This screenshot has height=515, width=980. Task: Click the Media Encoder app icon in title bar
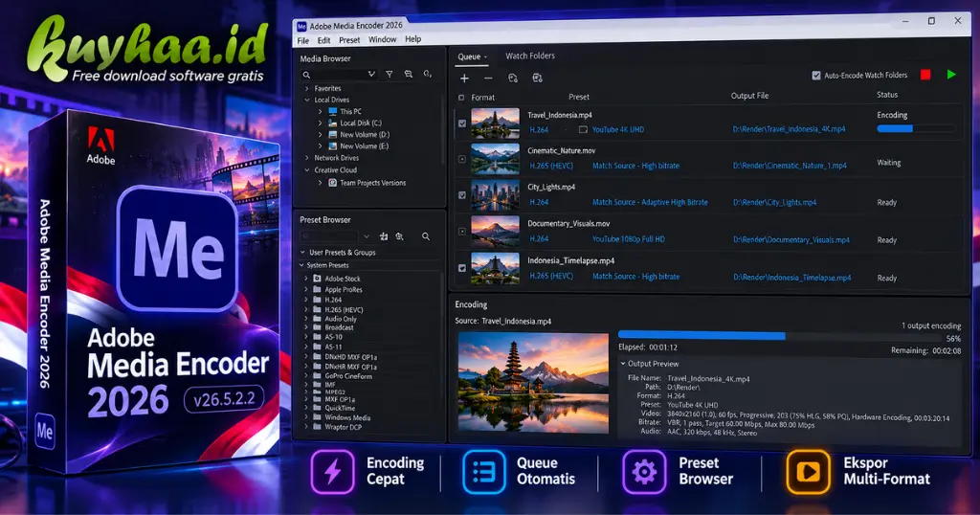click(301, 26)
